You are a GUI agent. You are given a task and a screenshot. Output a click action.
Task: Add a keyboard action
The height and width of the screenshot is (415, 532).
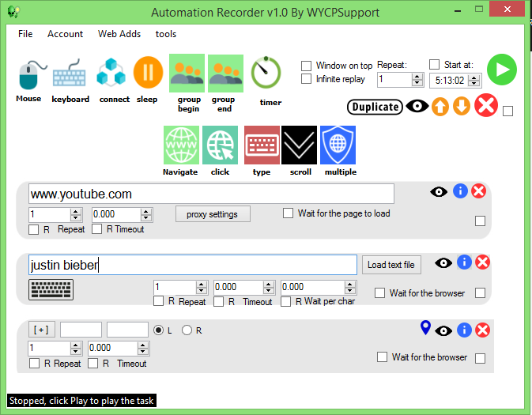pos(70,74)
